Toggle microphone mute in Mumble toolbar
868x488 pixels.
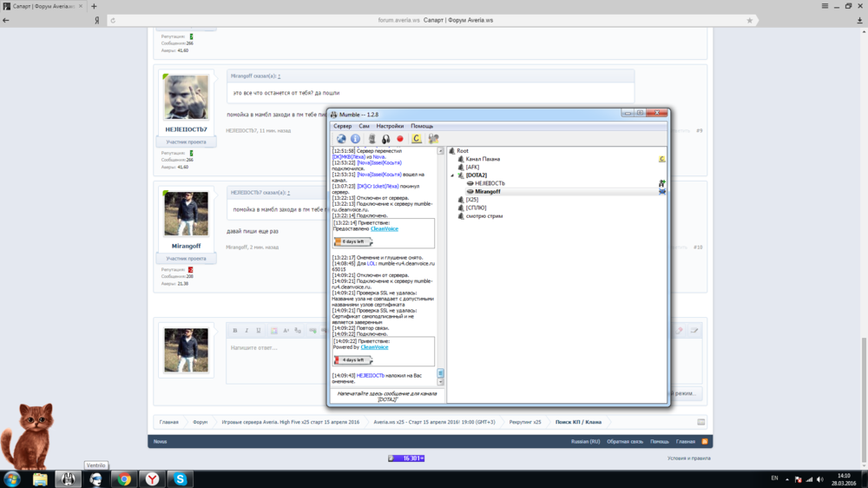[372, 139]
